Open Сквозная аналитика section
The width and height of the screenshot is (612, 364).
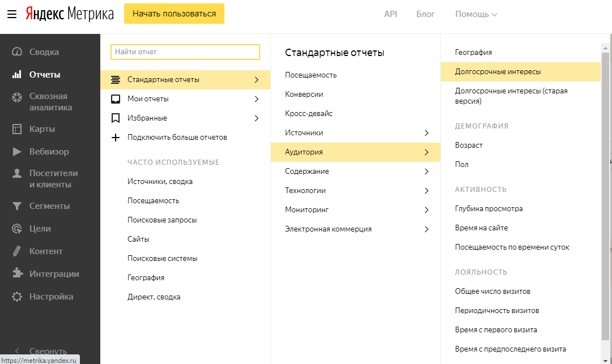[51, 102]
